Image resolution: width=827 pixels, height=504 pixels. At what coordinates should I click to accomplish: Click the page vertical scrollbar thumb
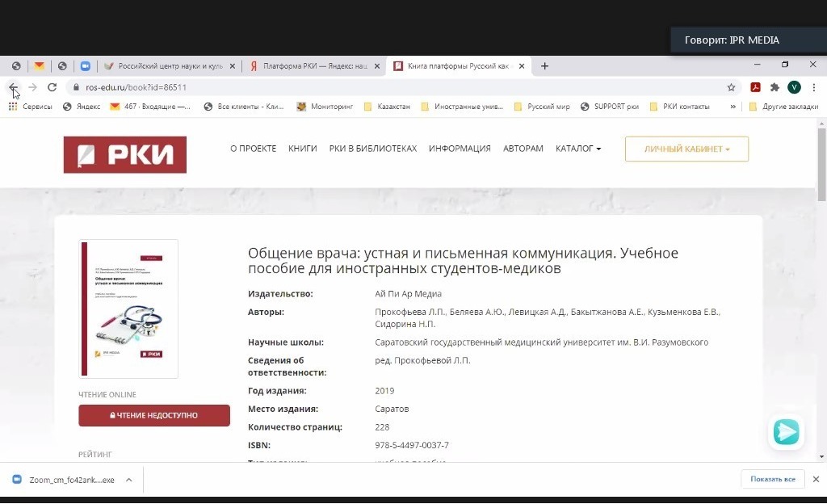point(821,165)
